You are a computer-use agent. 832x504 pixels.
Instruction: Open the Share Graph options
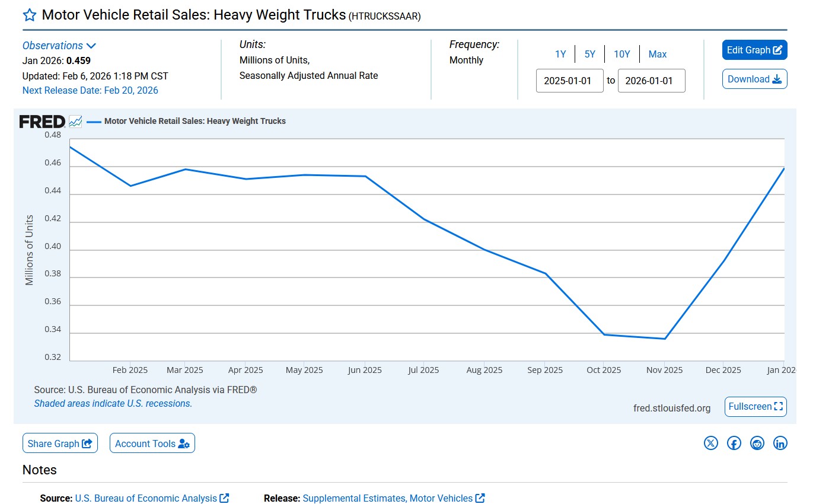[59, 444]
